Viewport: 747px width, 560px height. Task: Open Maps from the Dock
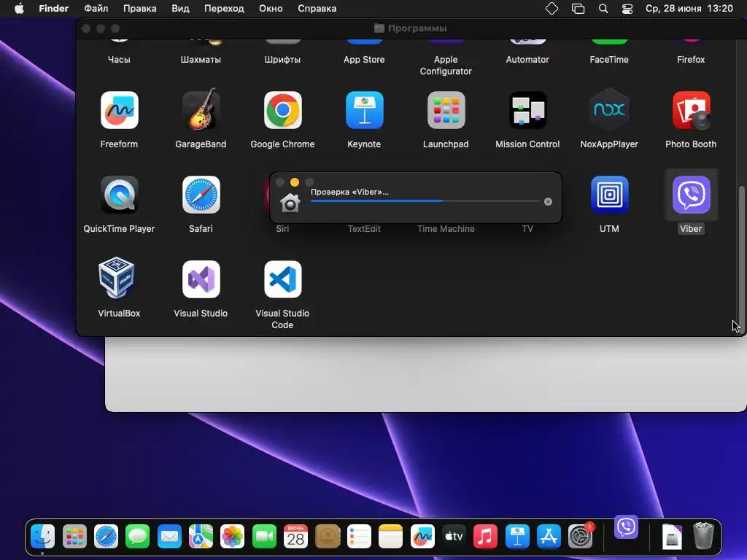point(201,537)
